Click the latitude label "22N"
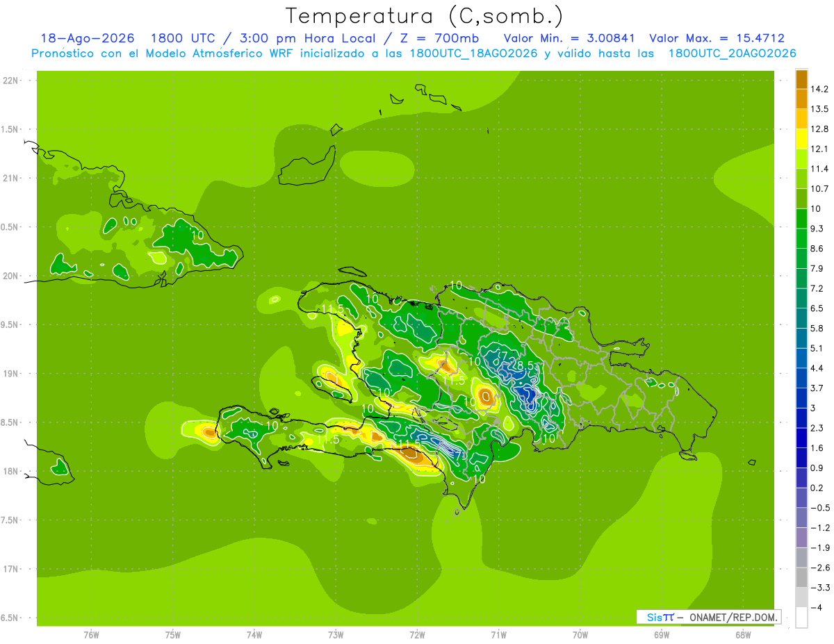 click(x=10, y=81)
